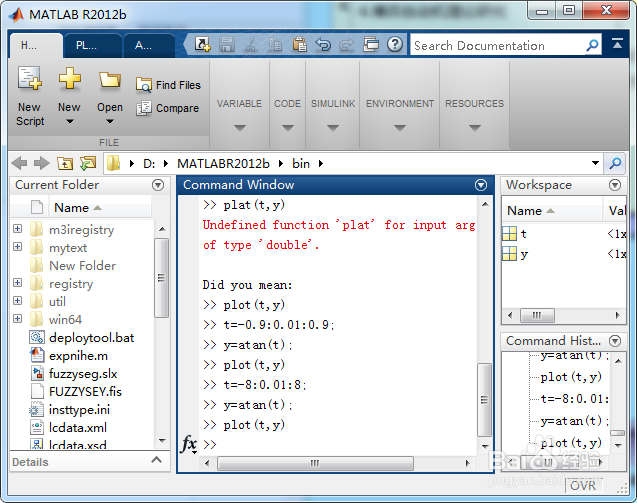Open the Command History actions menu

coord(615,341)
